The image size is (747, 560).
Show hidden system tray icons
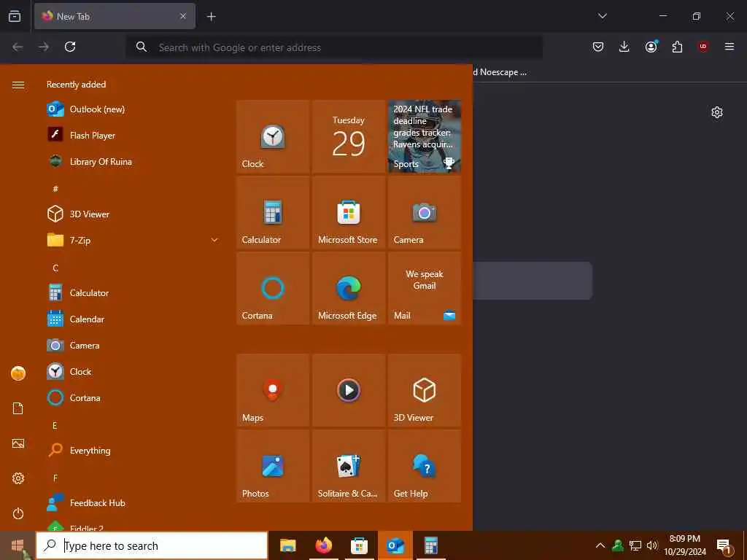600,545
